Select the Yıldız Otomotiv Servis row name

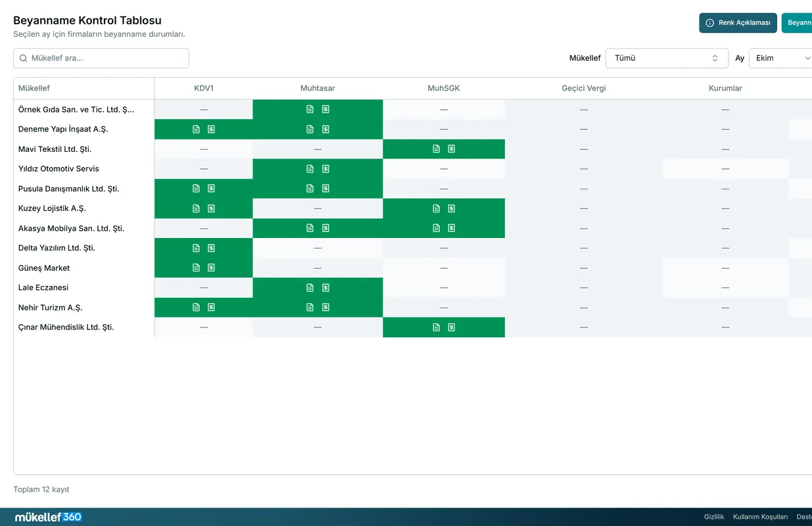tap(59, 169)
